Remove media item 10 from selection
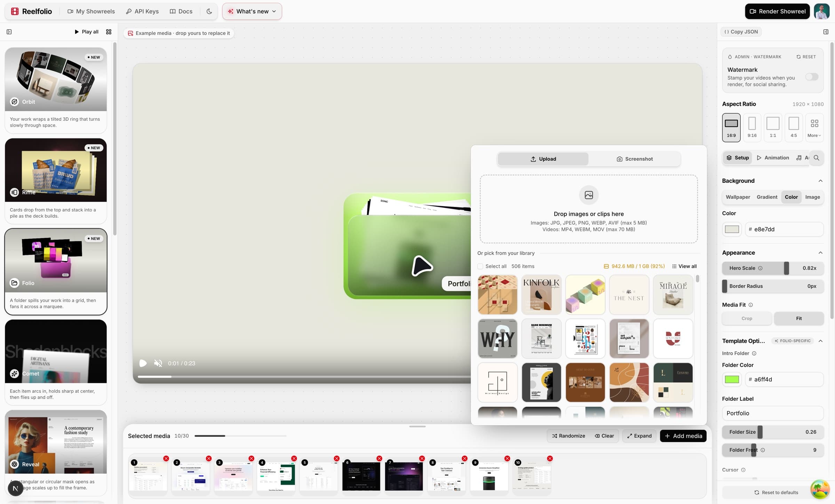 point(550,459)
